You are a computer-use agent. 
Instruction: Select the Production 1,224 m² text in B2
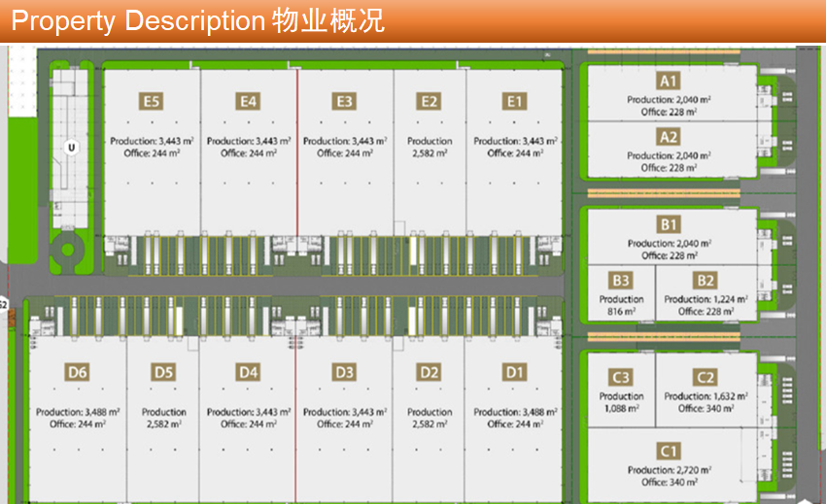(706, 299)
